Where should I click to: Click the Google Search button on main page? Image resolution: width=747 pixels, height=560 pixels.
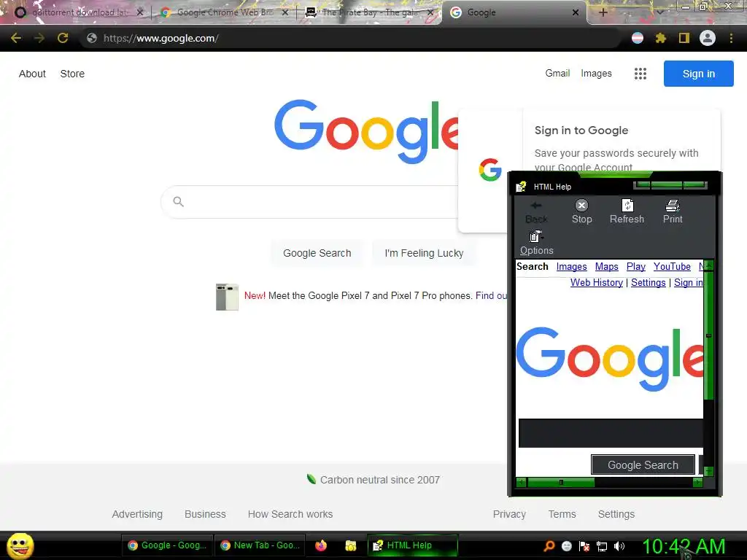coord(317,253)
